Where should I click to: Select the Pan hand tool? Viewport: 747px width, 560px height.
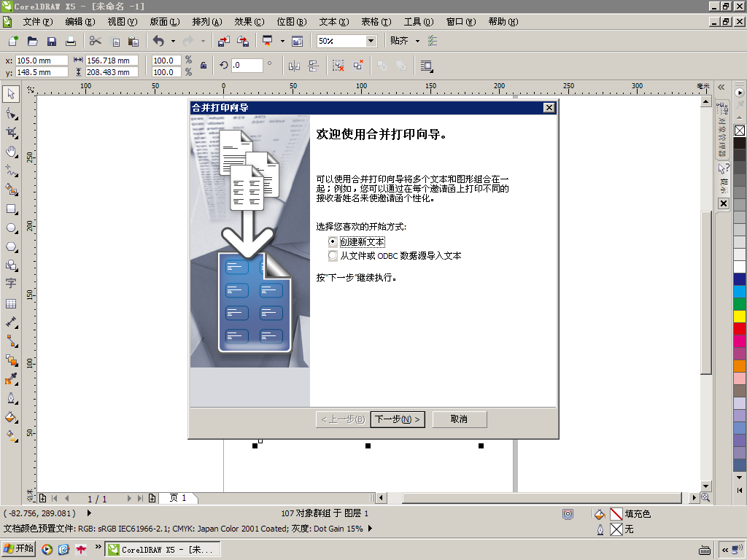pos(11,152)
